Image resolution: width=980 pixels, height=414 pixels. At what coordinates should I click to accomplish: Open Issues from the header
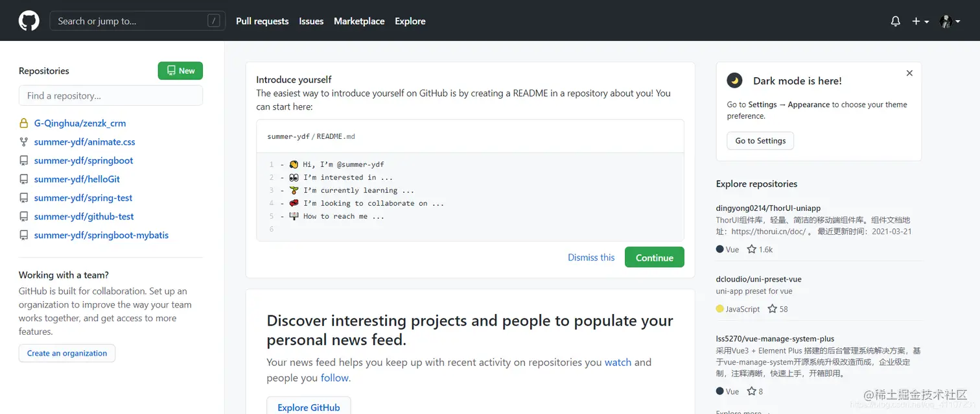(x=311, y=21)
